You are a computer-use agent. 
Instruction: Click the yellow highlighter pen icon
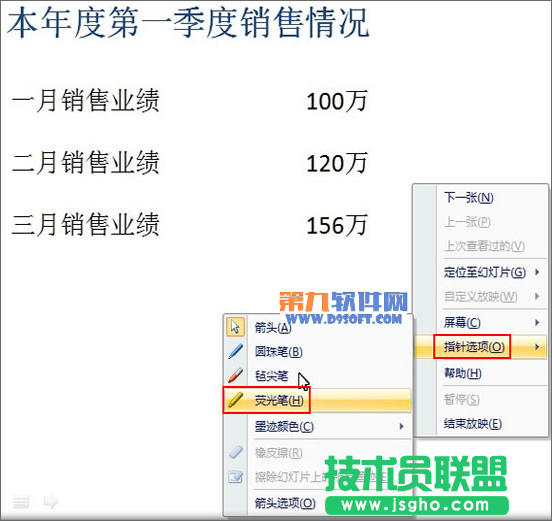coord(235,400)
